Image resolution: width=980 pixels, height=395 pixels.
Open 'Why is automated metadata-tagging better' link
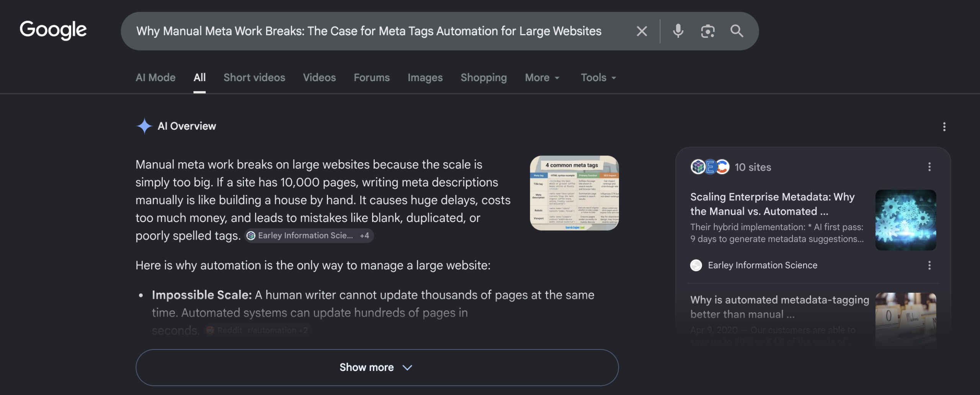click(779, 307)
